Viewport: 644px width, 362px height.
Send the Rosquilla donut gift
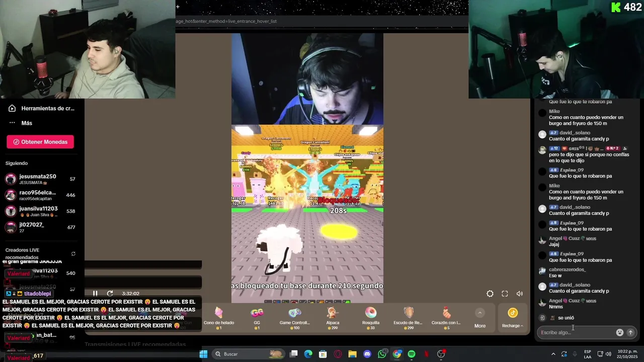pyautogui.click(x=371, y=318)
